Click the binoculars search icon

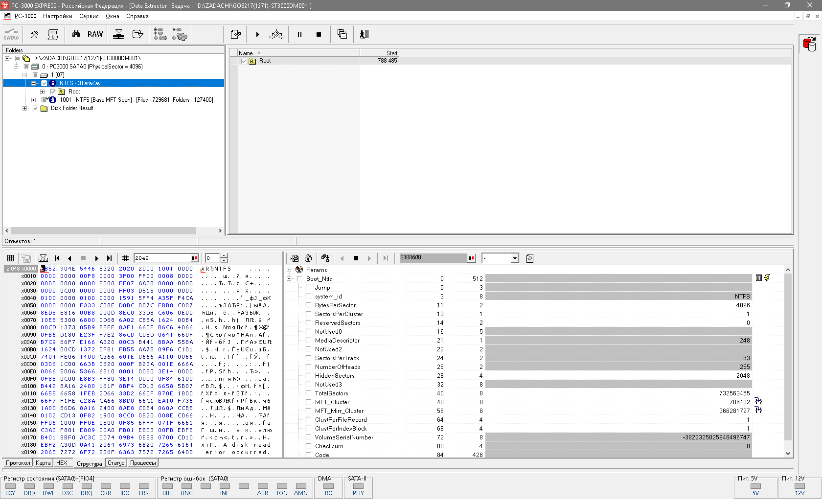(x=76, y=34)
